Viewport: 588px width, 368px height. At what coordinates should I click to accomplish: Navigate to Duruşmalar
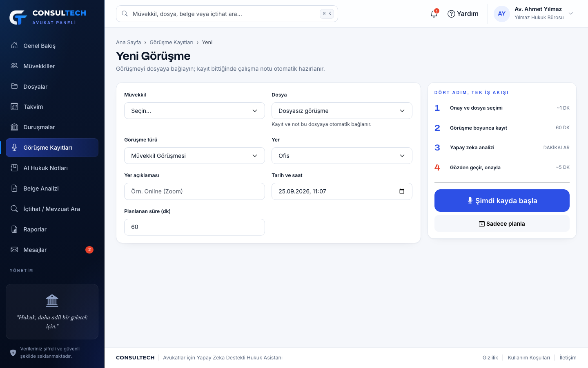click(x=52, y=127)
